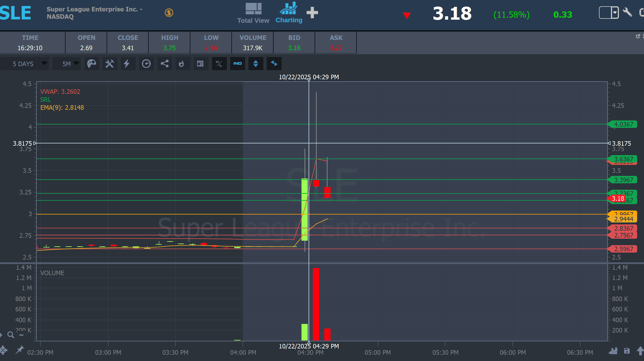Viewport: 644px width, 361px height.
Task: Click the lightning bolt icon
Action: click(x=127, y=64)
